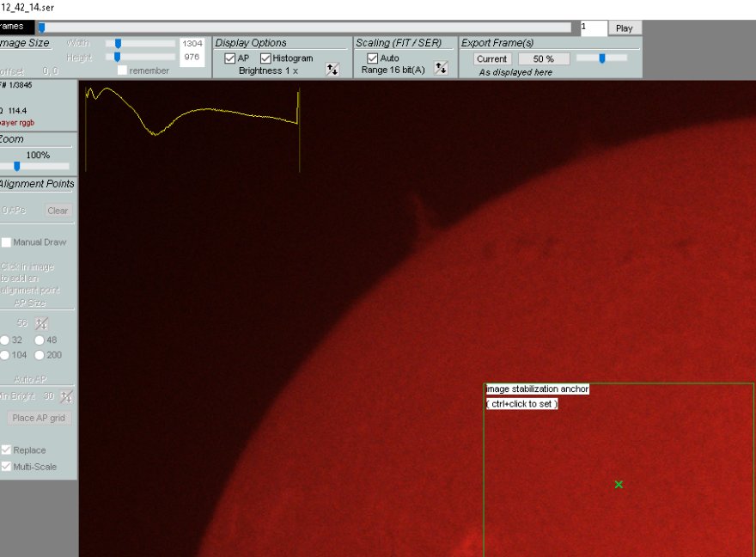Click the Place AP grid button
Viewport: 756px width, 557px height.
pos(40,418)
